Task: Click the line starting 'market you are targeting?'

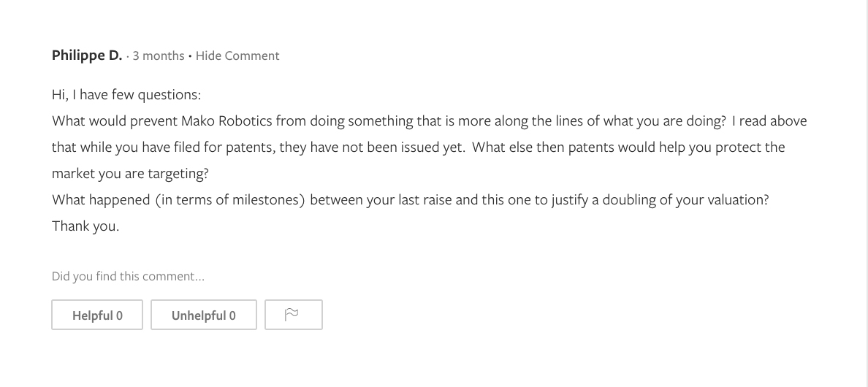Action: 130,174
